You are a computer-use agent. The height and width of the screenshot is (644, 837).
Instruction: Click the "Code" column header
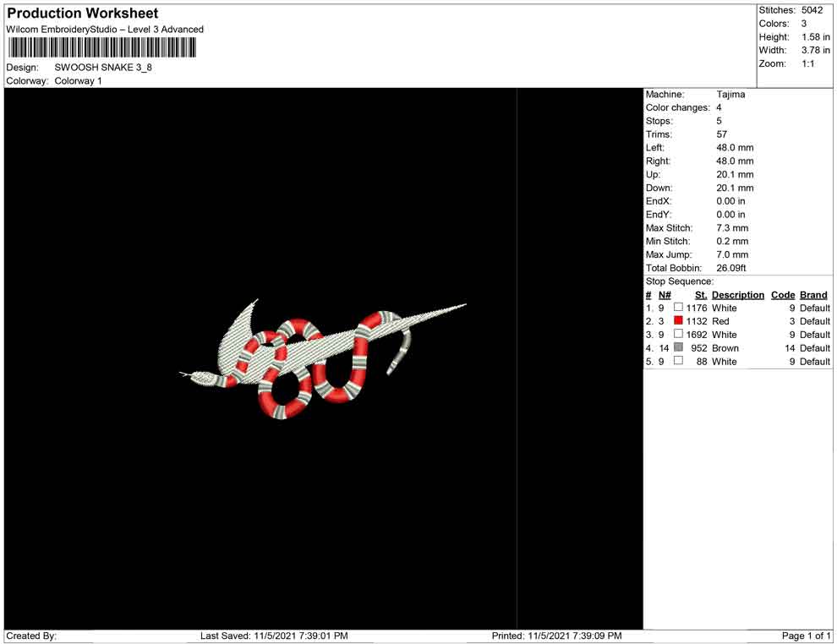pos(783,295)
